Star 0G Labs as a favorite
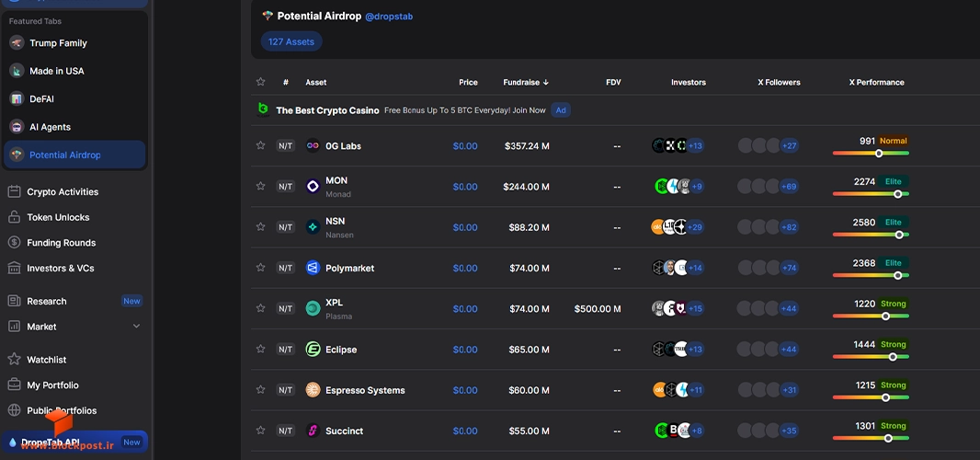Screen dimensions: 980x460 pyautogui.click(x=260, y=145)
